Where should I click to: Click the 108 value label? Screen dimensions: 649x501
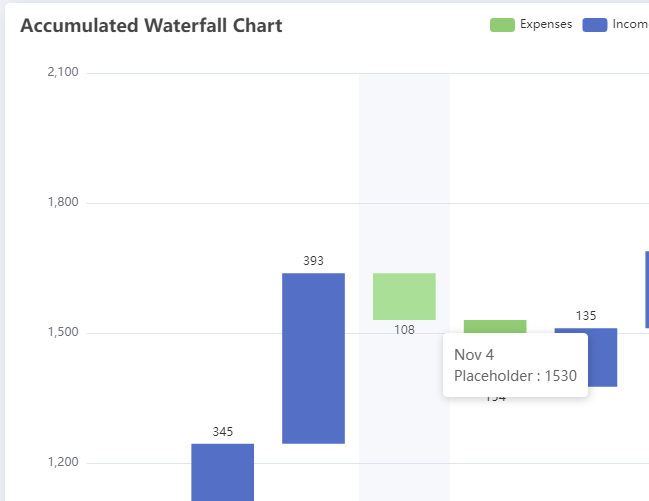tap(404, 330)
